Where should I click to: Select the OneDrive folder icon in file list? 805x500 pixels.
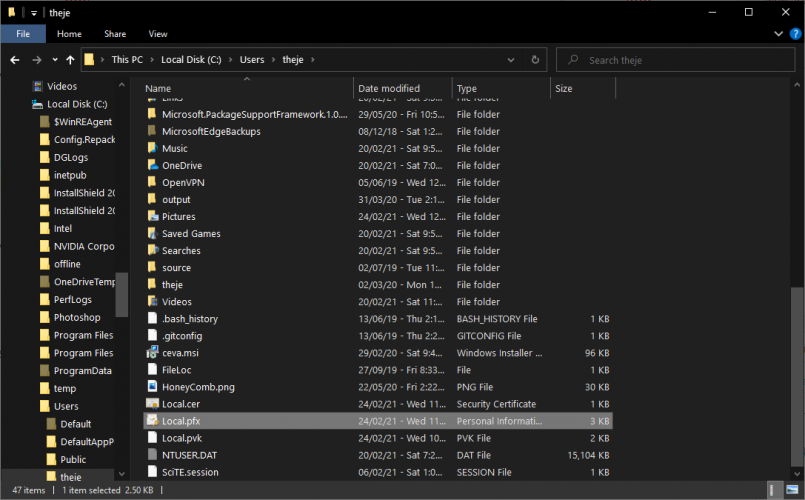pos(152,166)
